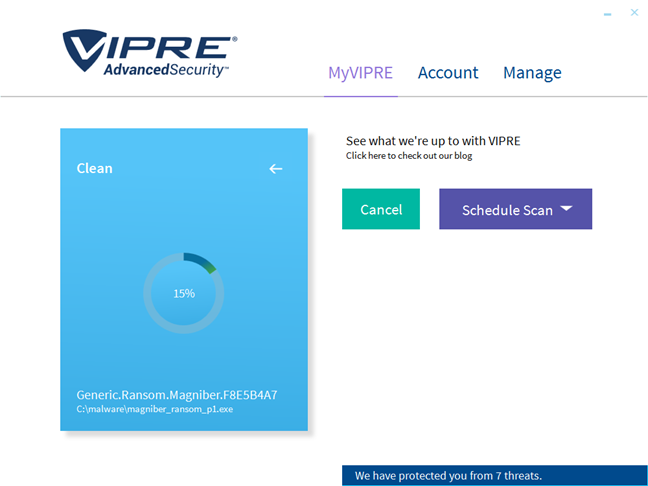The width and height of the screenshot is (648, 486).
Task: Click the Clean heading on scan card
Action: point(95,169)
